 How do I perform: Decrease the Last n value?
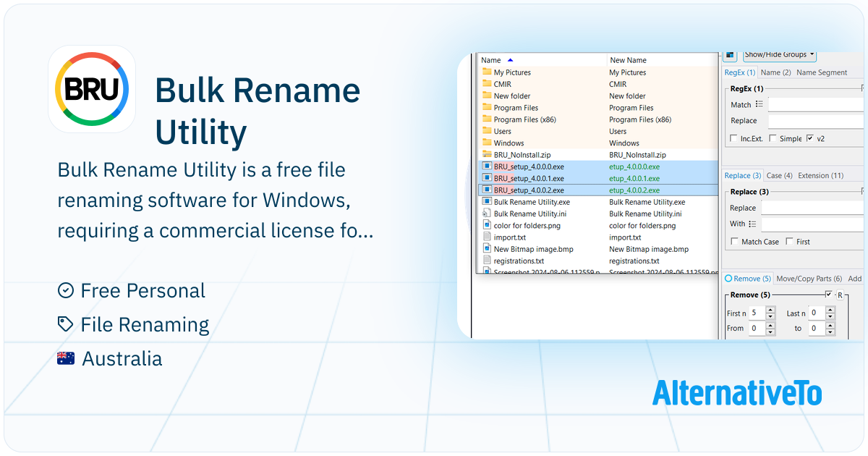(x=830, y=316)
